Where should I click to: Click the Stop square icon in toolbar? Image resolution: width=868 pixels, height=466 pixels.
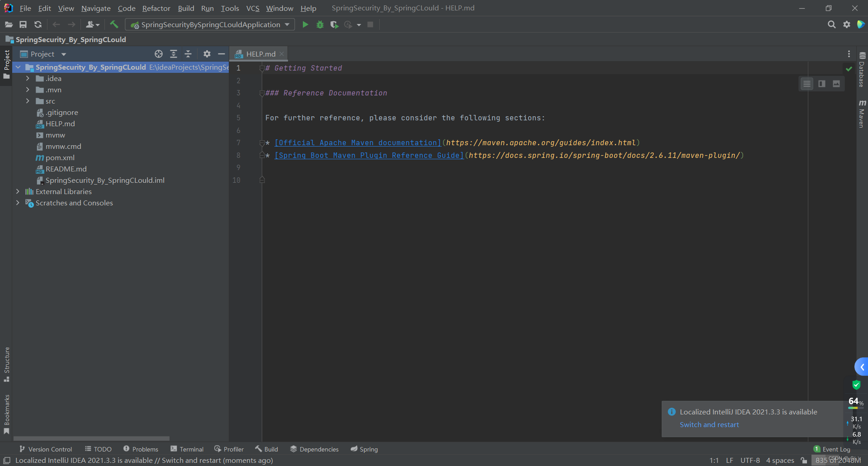point(370,24)
